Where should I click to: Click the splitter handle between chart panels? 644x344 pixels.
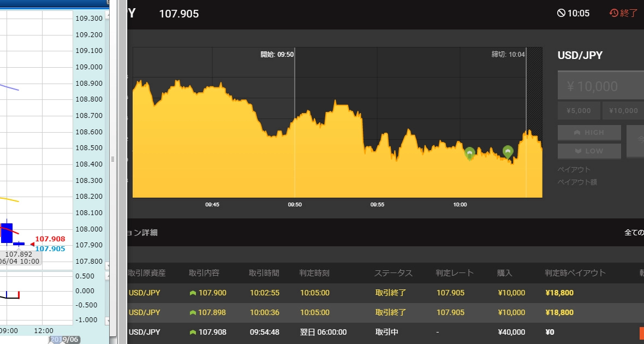(112, 159)
